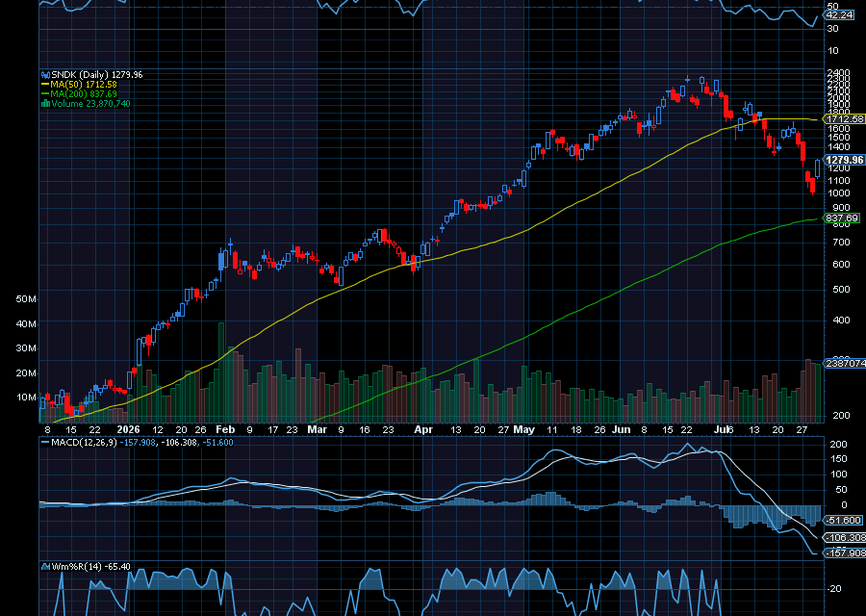This screenshot has height=616, width=866.
Task: Click the Feb month label
Action: tap(225, 429)
